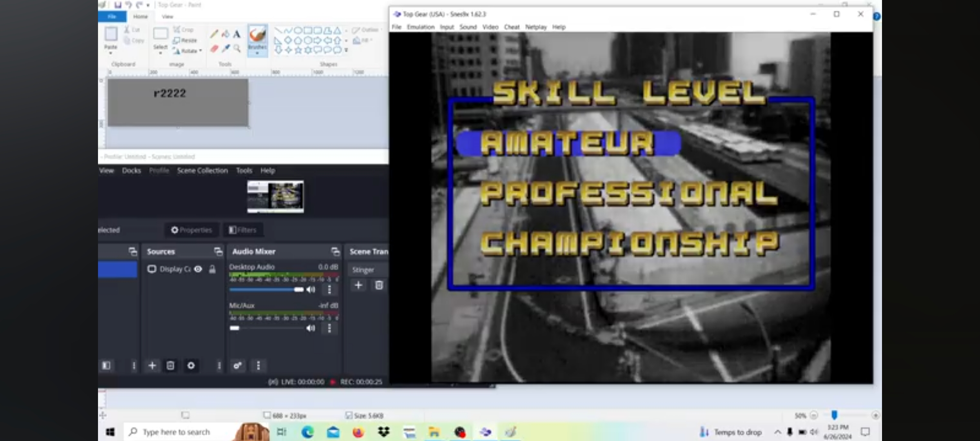Click Firefox icon on the taskbar
Image resolution: width=980 pixels, height=441 pixels.
(358, 432)
